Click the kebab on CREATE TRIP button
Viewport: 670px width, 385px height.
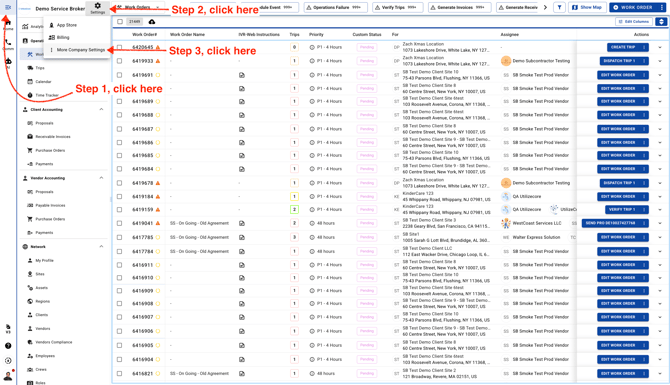pos(644,47)
